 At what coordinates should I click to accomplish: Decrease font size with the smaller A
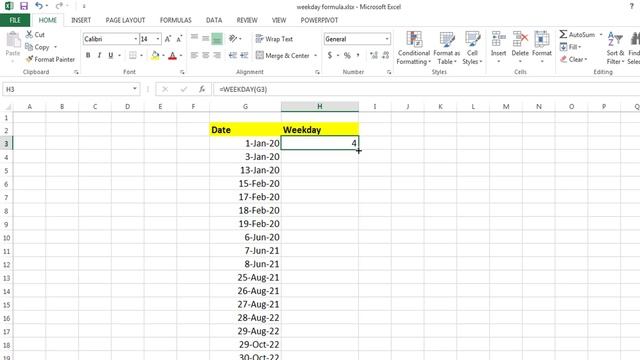pyautogui.click(x=179, y=39)
